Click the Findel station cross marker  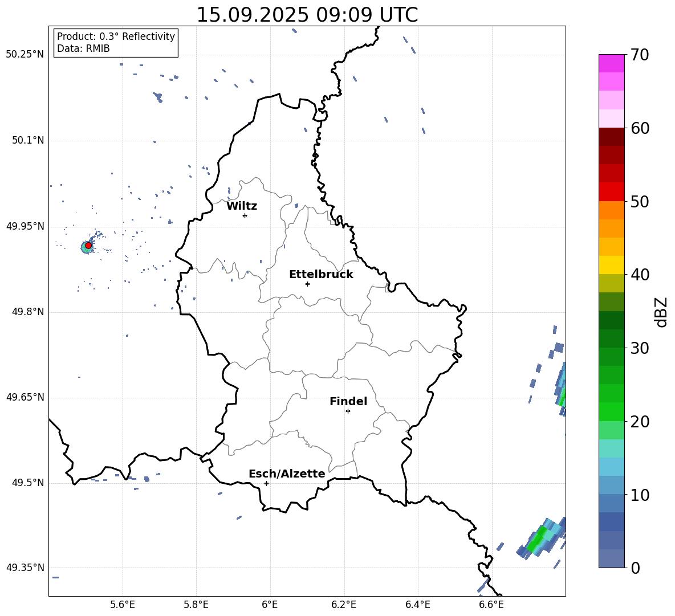348,411
